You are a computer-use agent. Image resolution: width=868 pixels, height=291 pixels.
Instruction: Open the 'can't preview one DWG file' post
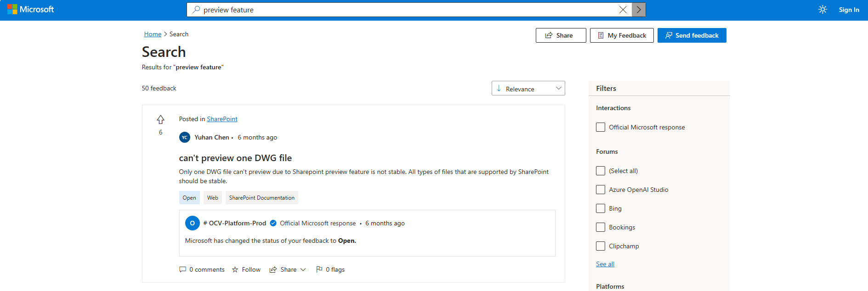pos(235,158)
